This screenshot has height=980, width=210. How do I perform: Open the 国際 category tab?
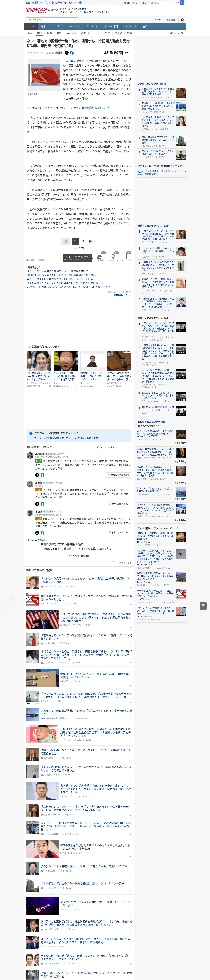(49, 33)
